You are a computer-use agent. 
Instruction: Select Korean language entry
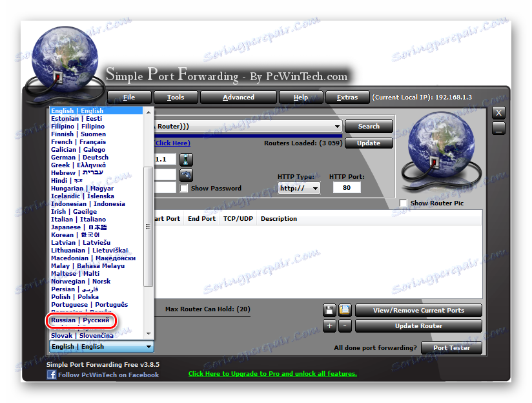click(x=96, y=235)
